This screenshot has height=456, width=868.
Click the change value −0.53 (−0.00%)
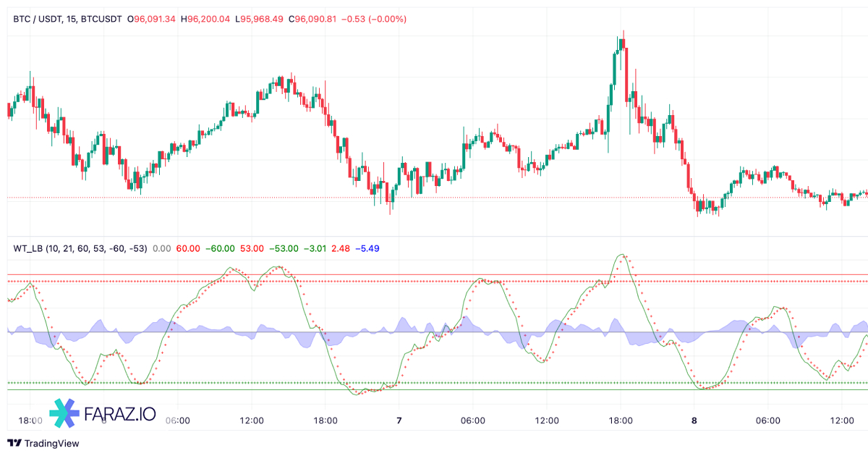click(375, 19)
